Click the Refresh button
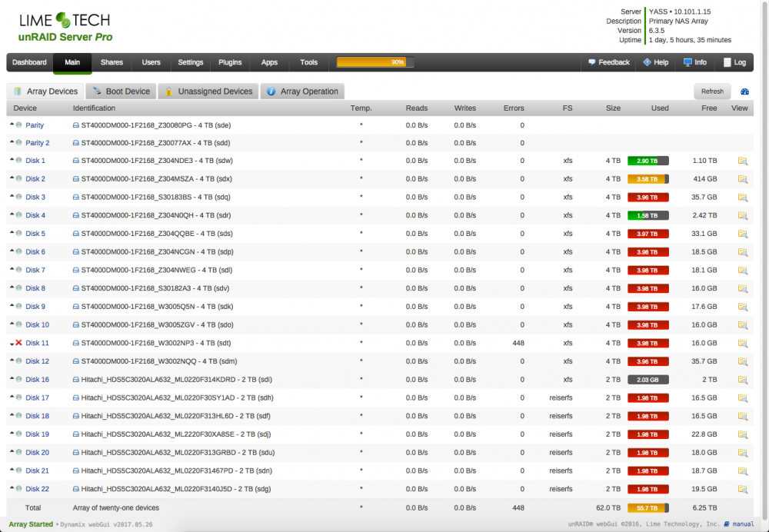Screen dimensions: 769x532 pyautogui.click(x=712, y=91)
